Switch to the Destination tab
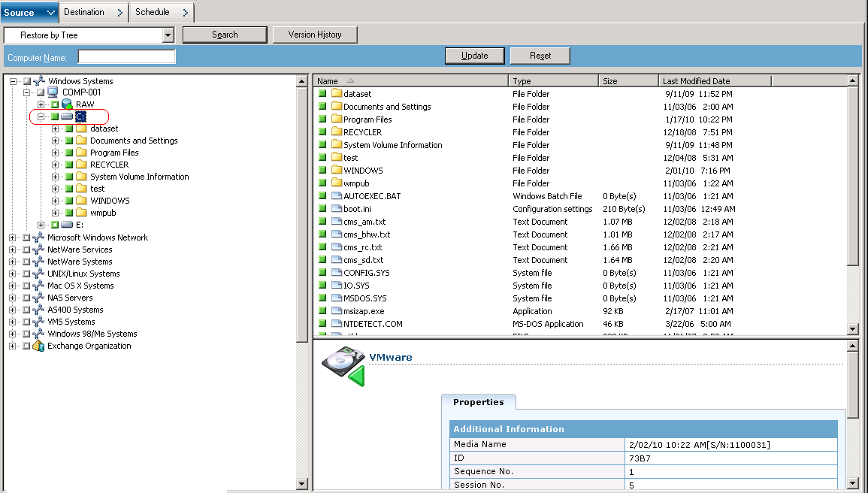The height and width of the screenshot is (493, 868). point(91,13)
